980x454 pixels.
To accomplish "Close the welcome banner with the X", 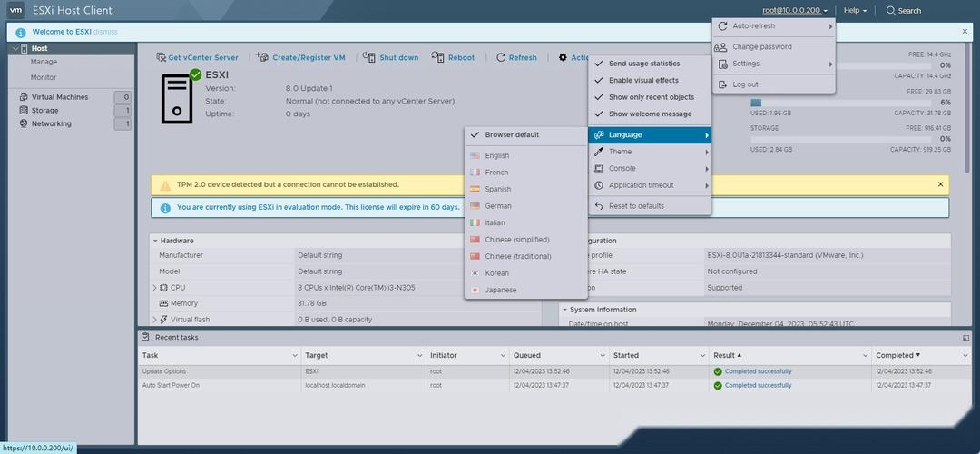I will click(965, 31).
